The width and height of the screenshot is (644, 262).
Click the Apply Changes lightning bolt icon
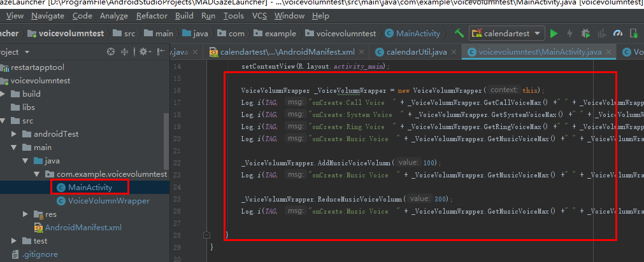pyautogui.click(x=569, y=34)
